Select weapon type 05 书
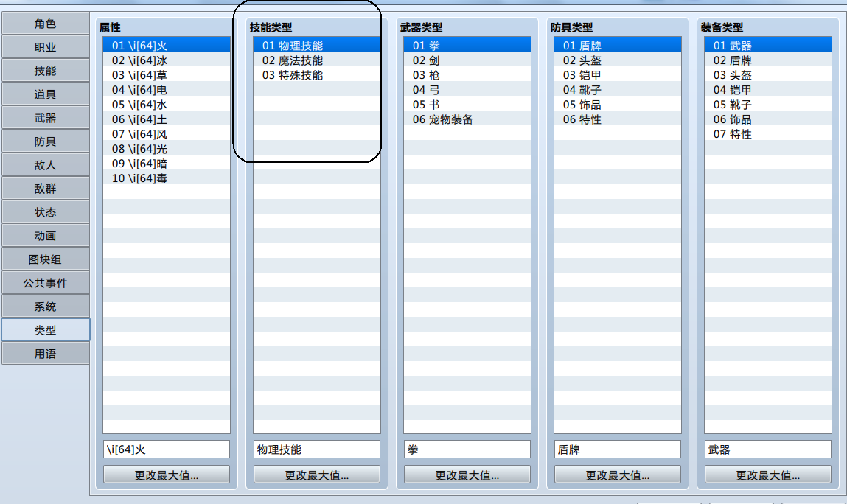The image size is (847, 504). click(467, 104)
